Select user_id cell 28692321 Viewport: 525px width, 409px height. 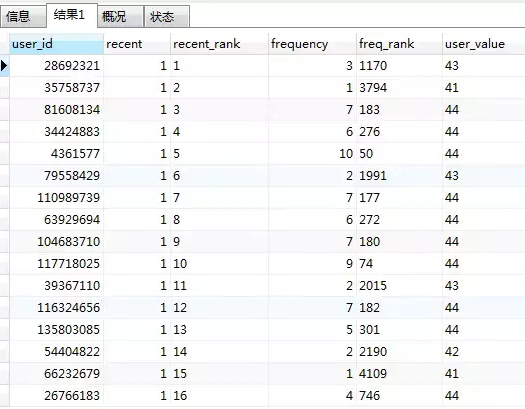pos(56,66)
